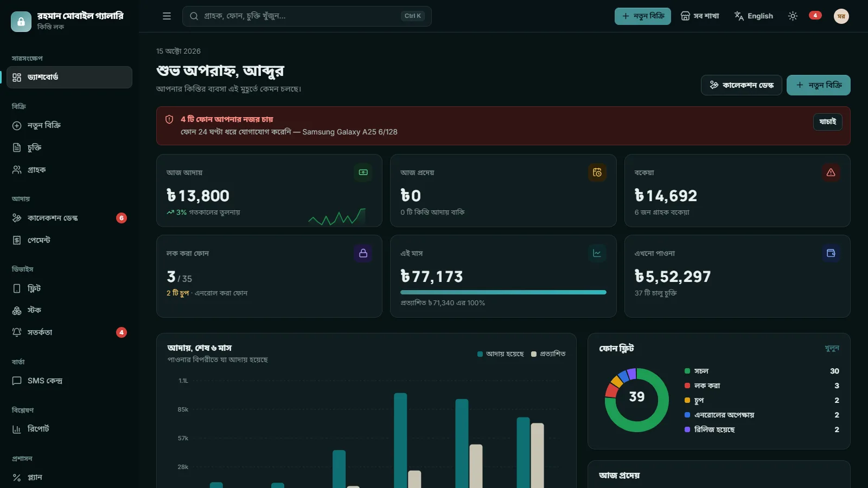This screenshot has width=868, height=488.
Task: Click the ৳14,692 বকেয়া value
Action: (666, 196)
